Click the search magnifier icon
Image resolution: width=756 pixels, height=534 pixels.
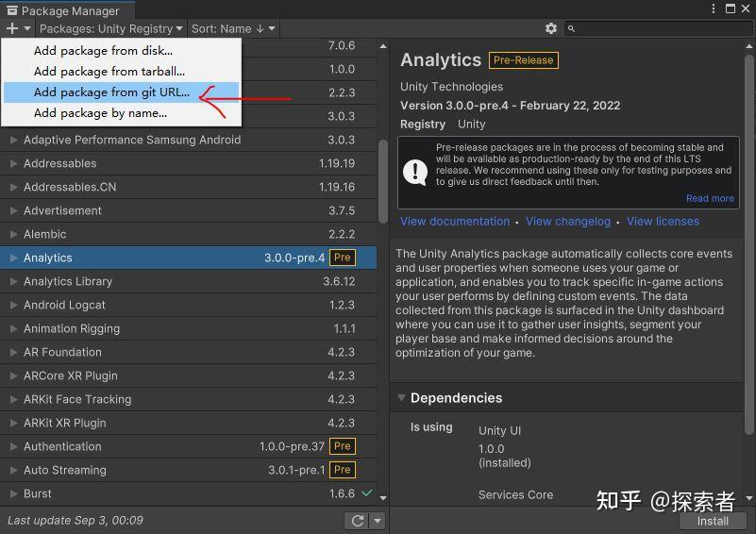tap(571, 29)
